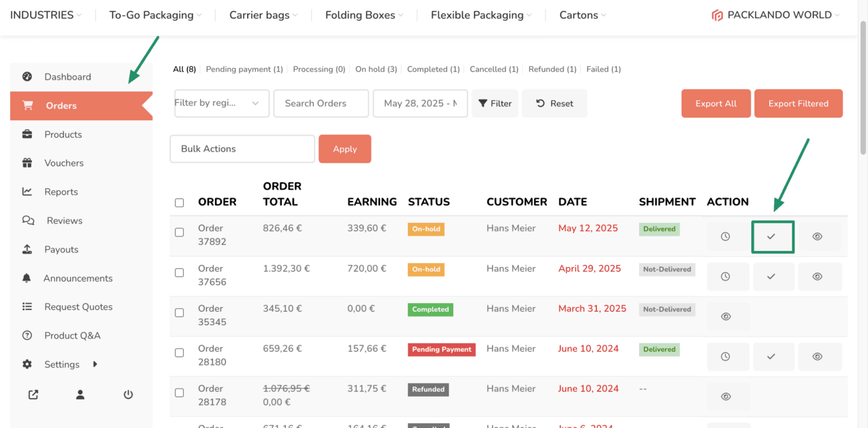Click the Products briefcase icon
The height and width of the screenshot is (428, 868).
(27, 134)
